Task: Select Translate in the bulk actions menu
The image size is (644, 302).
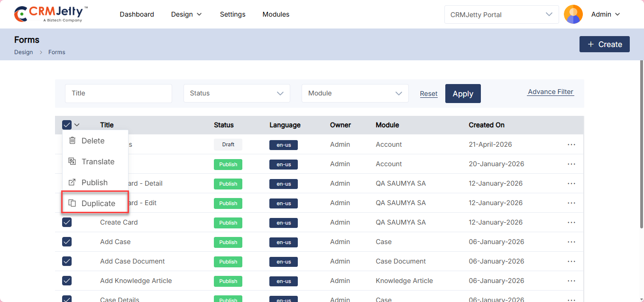Action: point(97,161)
